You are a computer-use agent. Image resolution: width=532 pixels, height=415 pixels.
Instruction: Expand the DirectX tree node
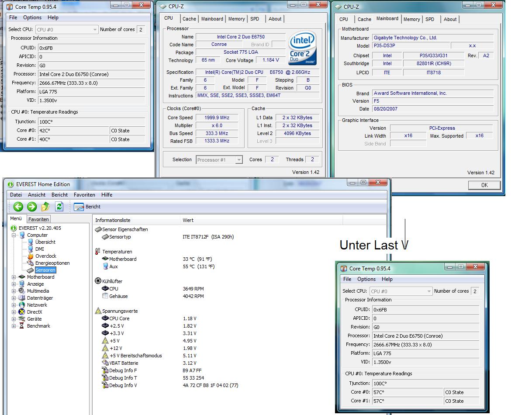pyautogui.click(x=14, y=312)
